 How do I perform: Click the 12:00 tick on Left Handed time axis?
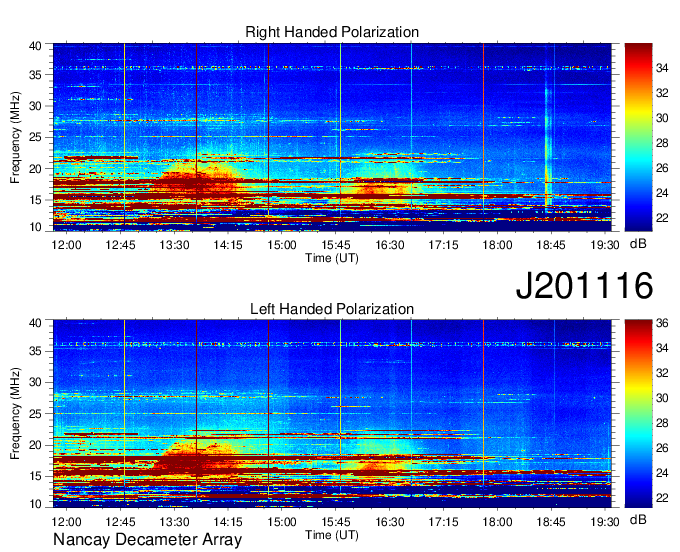[66, 522]
